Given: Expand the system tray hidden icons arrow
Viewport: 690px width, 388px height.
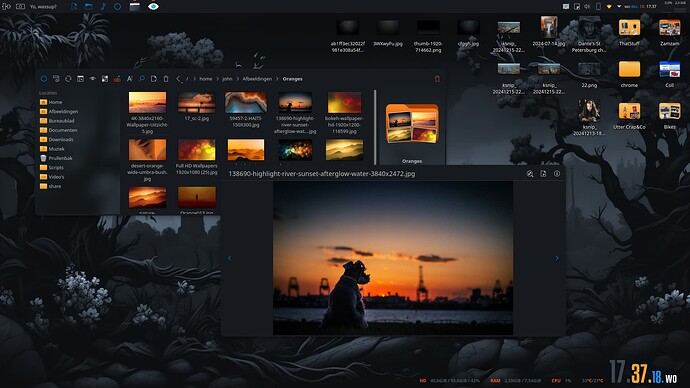Looking at the screenshot, I should coord(619,7).
